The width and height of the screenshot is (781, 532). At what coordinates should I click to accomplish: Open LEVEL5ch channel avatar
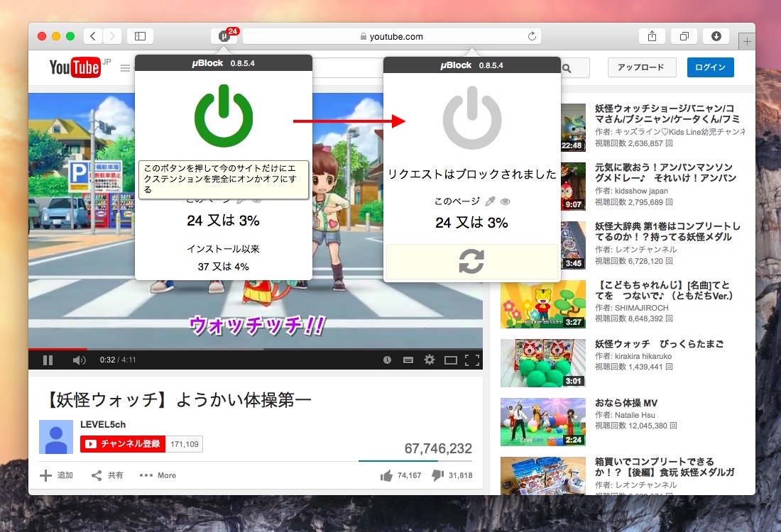coord(56,437)
